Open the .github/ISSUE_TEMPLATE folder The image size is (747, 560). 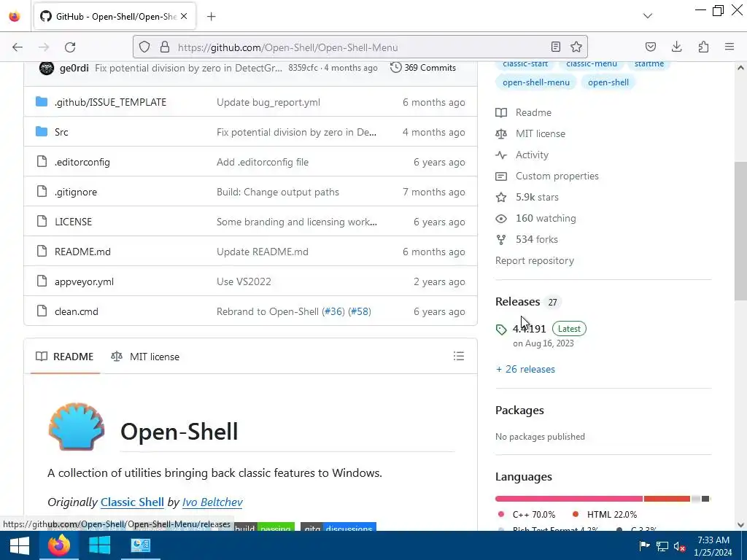coord(111,102)
